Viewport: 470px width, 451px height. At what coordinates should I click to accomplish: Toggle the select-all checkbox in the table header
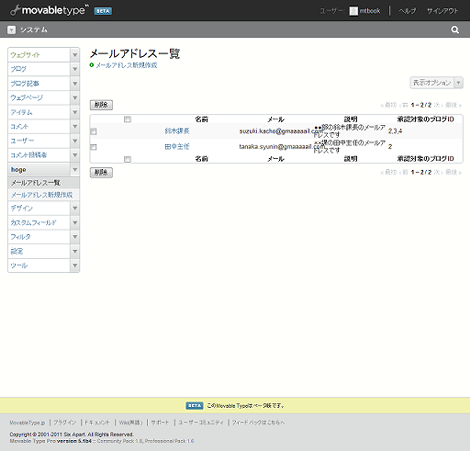coord(127,119)
